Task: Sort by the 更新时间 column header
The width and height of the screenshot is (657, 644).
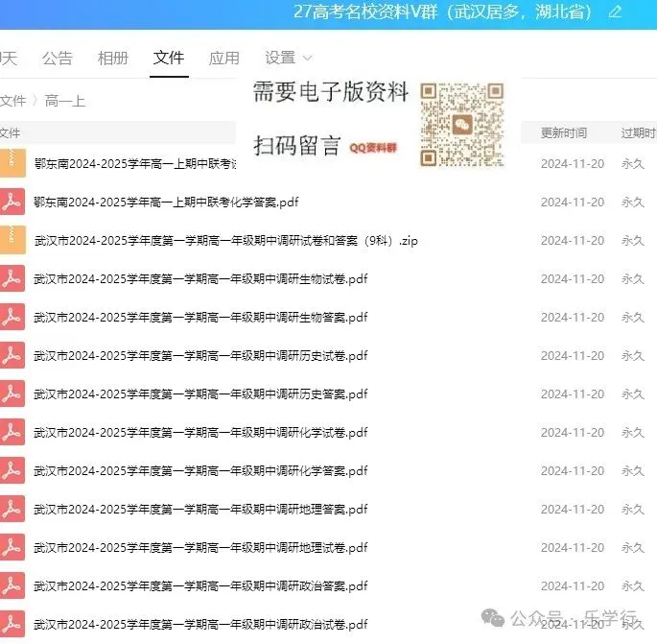Action: 564,132
